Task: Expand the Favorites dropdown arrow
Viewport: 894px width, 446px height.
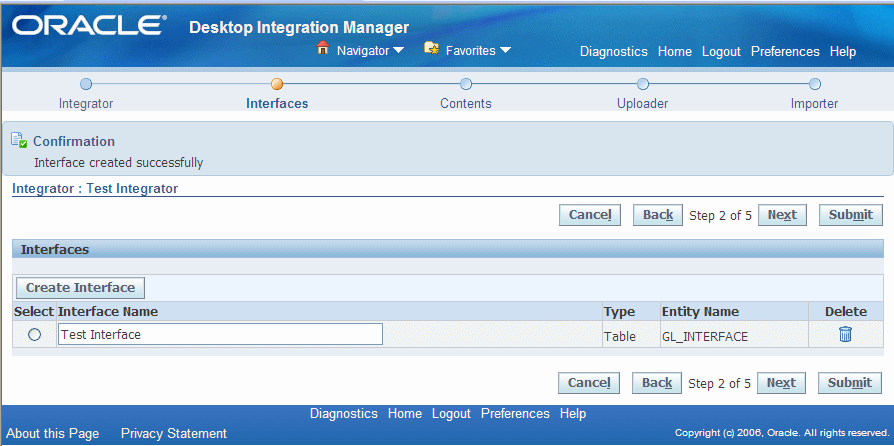Action: 505,50
